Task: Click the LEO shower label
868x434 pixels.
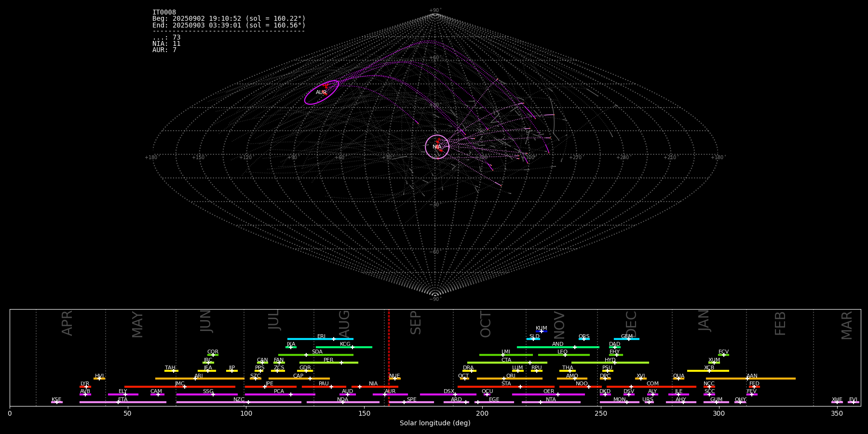Action: click(x=562, y=352)
